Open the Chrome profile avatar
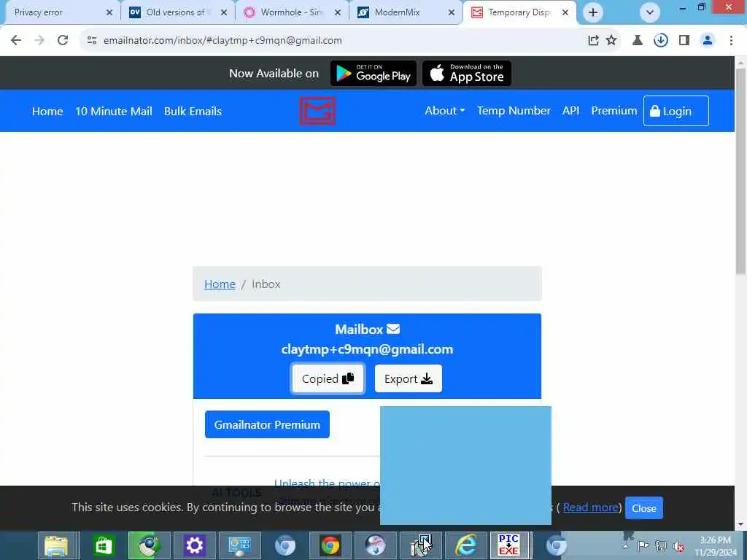This screenshot has width=747, height=560. click(x=708, y=41)
